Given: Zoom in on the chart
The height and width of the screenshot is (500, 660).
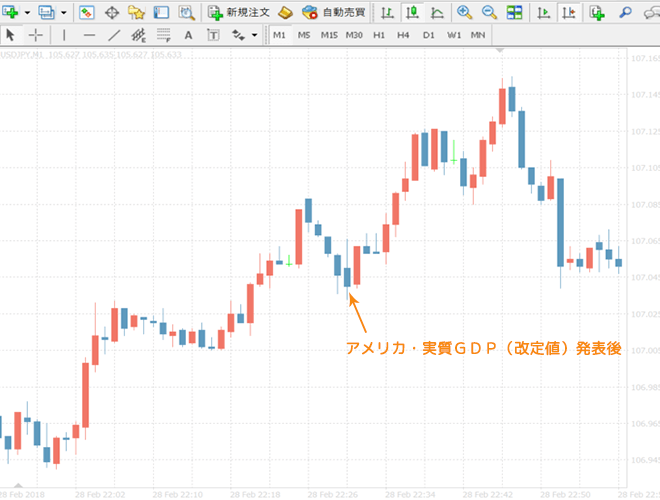Looking at the screenshot, I should point(464,13).
